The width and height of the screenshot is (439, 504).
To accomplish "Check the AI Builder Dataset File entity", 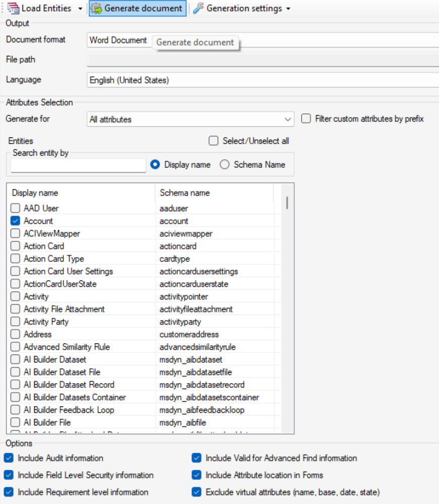I will tap(15, 372).
